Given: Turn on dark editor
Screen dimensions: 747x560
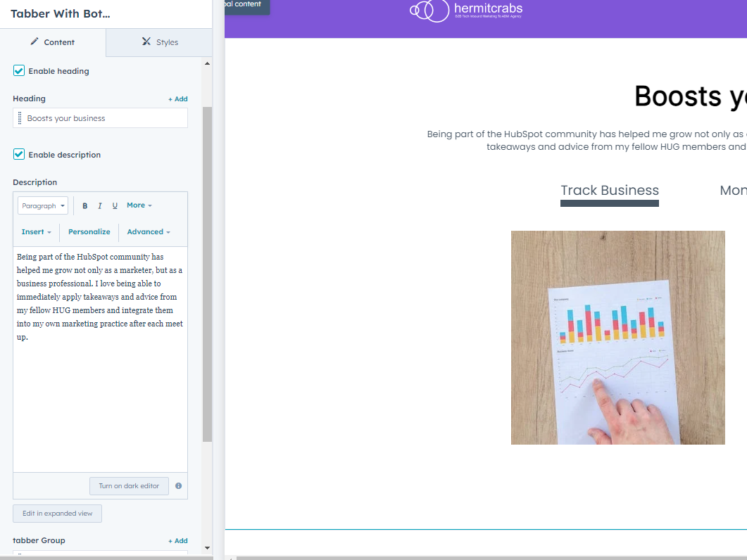Looking at the screenshot, I should click(x=129, y=486).
